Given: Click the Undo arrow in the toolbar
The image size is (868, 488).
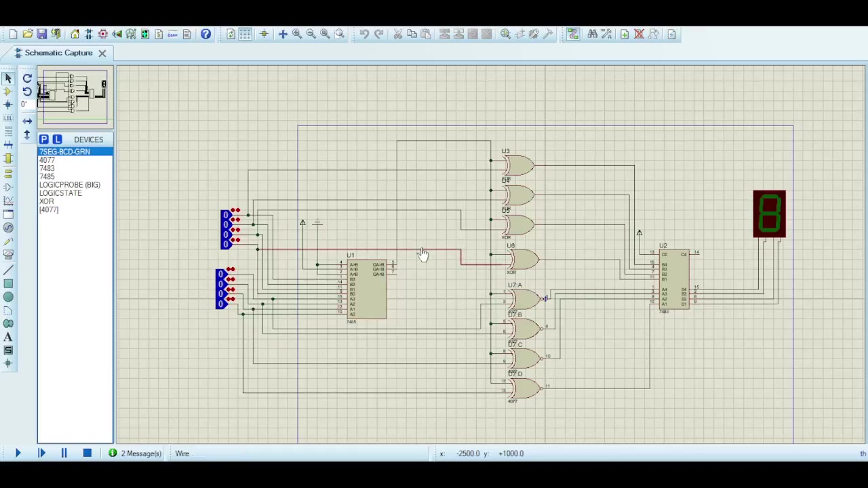Looking at the screenshot, I should pyautogui.click(x=364, y=34).
